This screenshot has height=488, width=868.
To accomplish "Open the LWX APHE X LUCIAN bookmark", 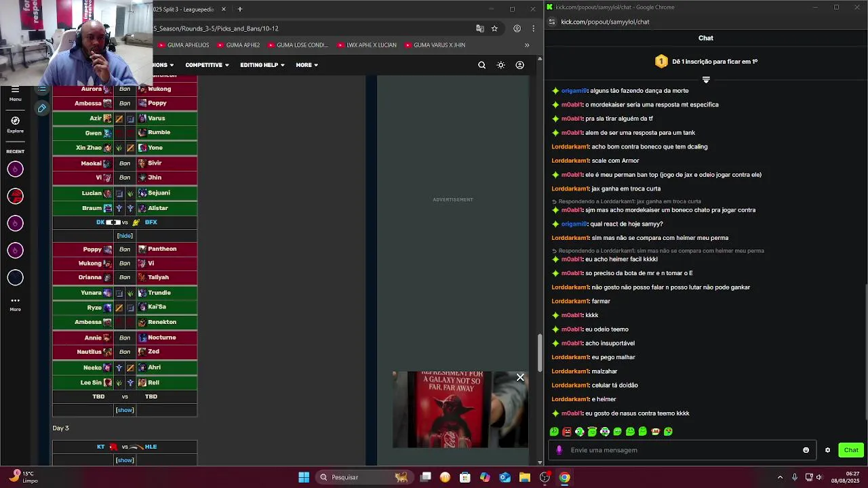I will [366, 45].
